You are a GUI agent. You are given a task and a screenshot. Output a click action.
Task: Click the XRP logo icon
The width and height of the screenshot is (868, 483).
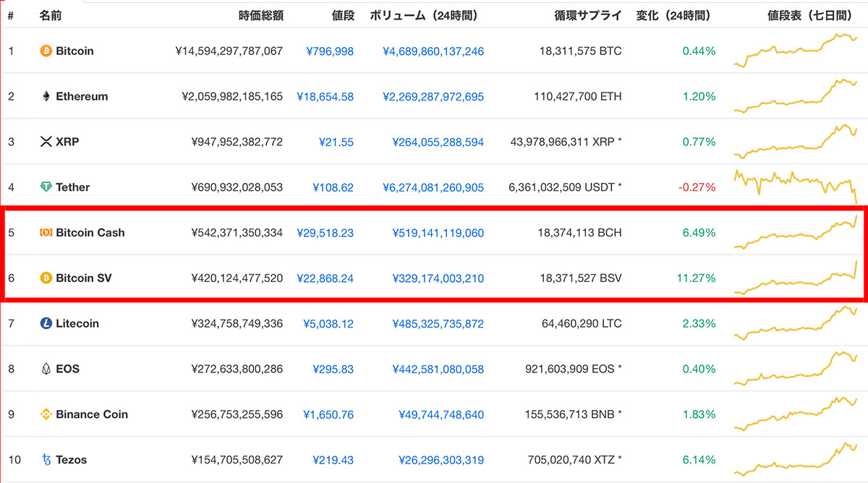point(46,142)
